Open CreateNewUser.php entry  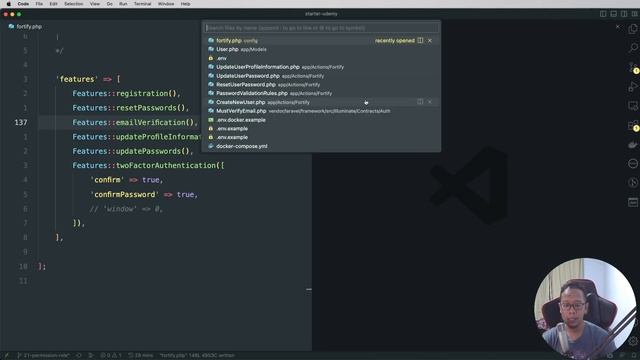coord(321,102)
